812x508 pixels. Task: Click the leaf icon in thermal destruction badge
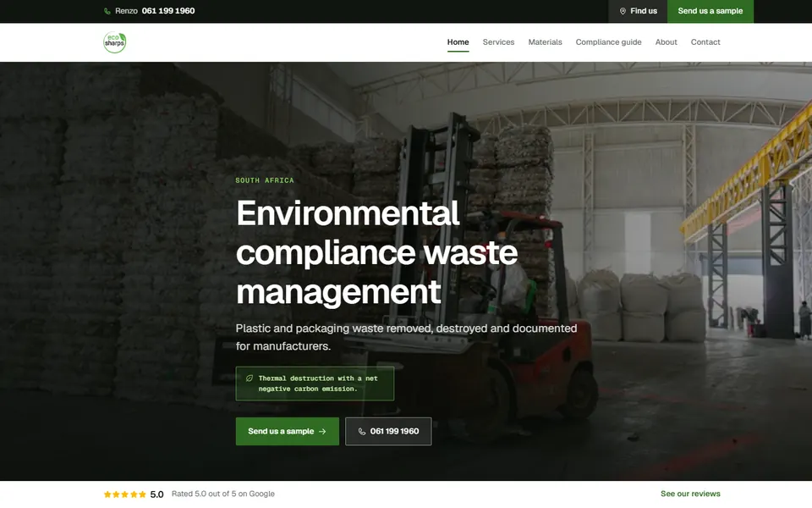(249, 378)
